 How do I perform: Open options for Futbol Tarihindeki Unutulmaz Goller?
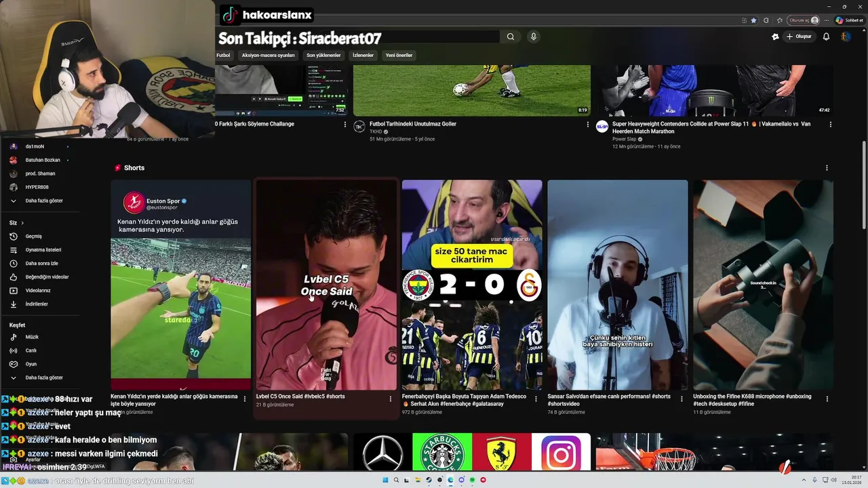(588, 125)
